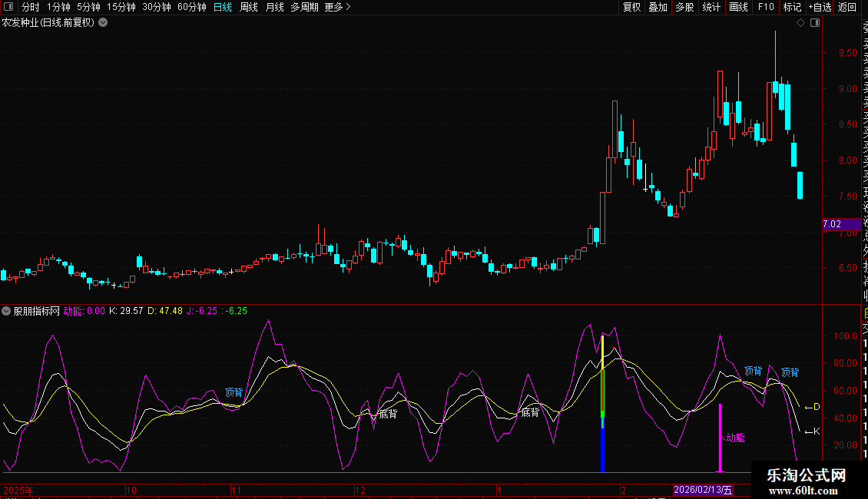Switch to the 月线 monthly period
Screen dimensions: 868x499
pyautogui.click(x=274, y=7)
